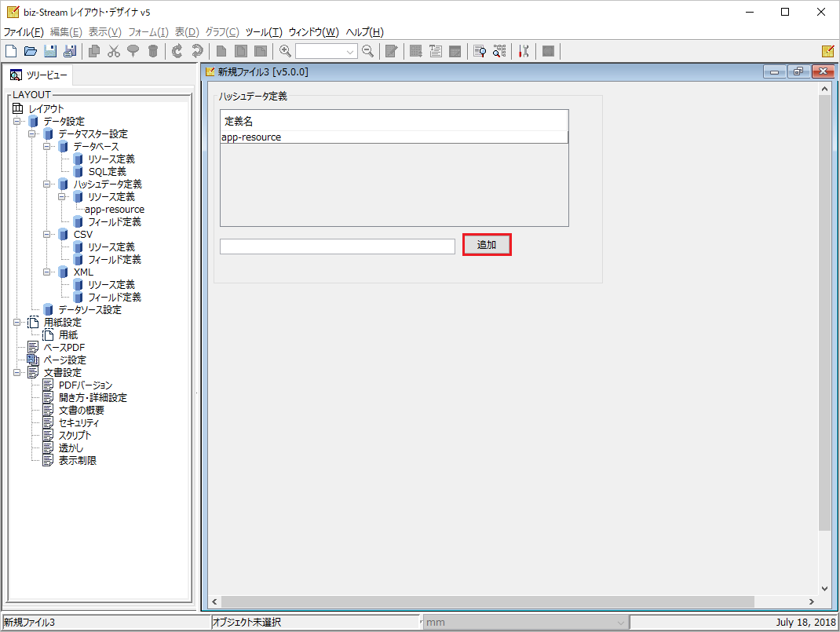
Task: Select 透かし in the tree
Action: (x=71, y=448)
